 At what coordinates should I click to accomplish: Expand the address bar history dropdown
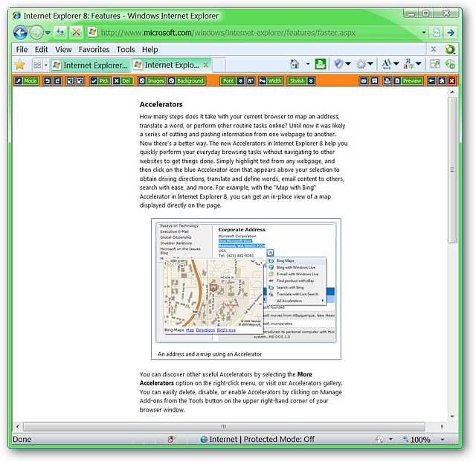(x=424, y=33)
